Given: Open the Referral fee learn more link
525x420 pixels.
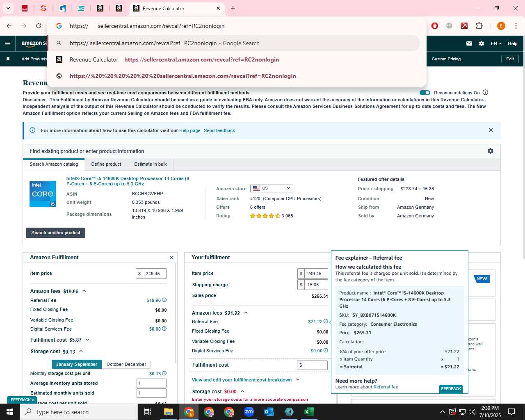Looking at the screenshot, I should click(386, 387).
